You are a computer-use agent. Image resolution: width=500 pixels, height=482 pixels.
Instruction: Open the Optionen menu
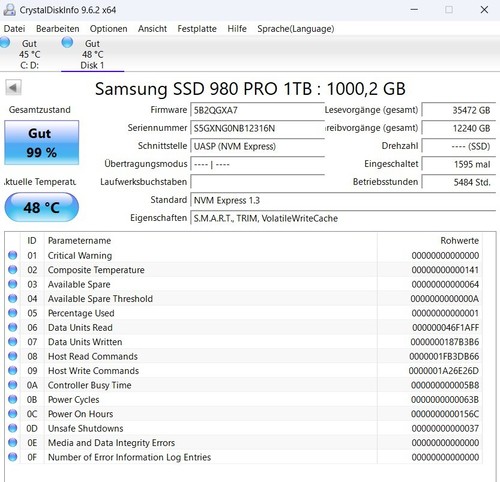pyautogui.click(x=108, y=29)
